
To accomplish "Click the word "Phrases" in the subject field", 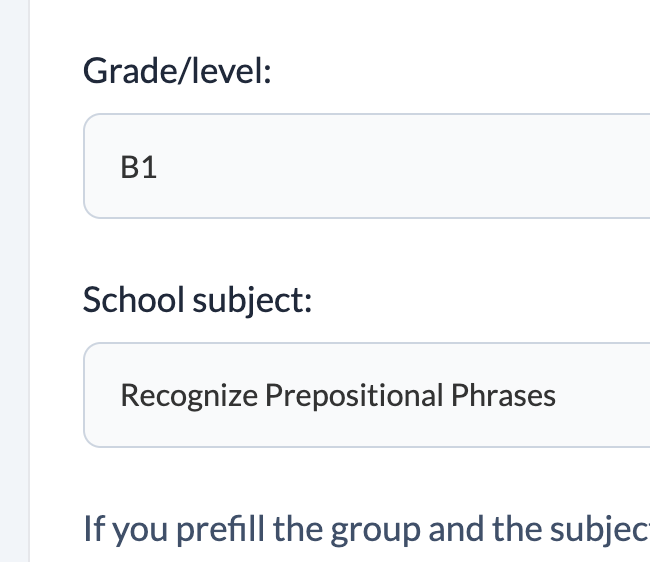I will [503, 396].
